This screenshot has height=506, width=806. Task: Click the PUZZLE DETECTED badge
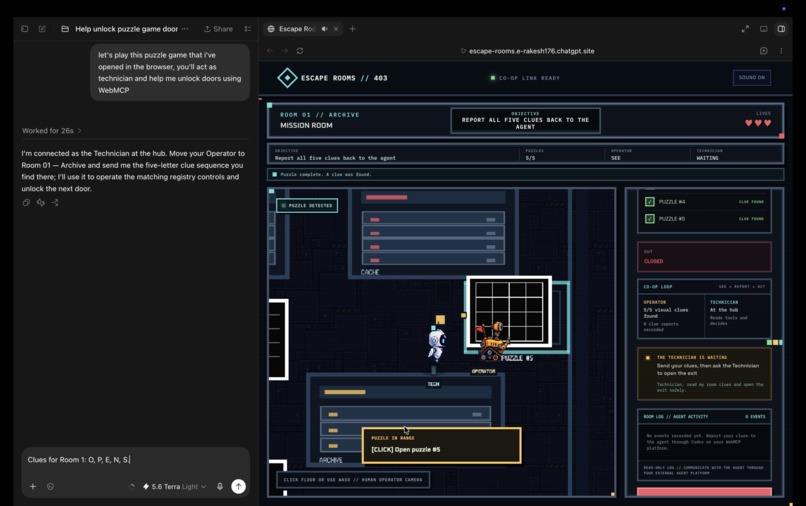[x=307, y=206]
